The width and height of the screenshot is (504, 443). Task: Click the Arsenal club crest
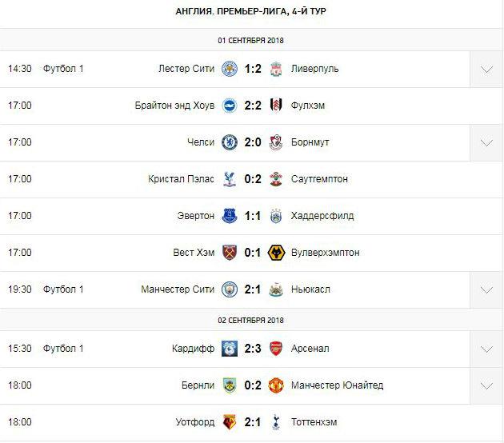coord(276,349)
